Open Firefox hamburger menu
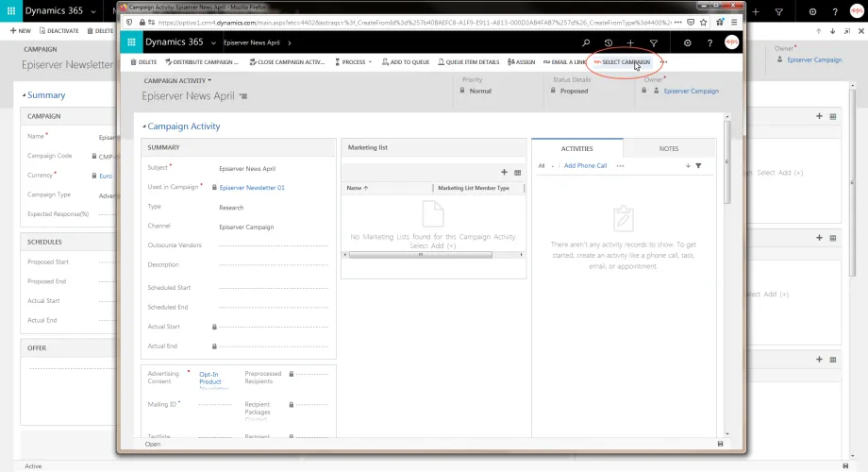 click(x=734, y=23)
